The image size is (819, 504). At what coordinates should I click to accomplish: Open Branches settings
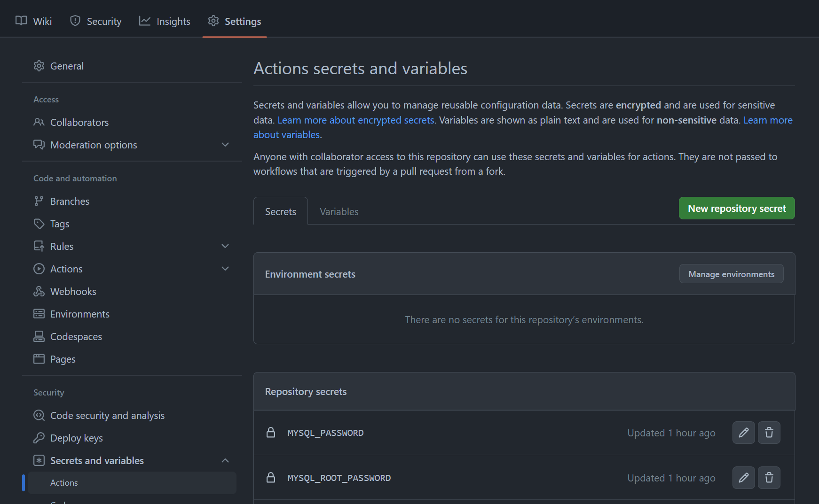132,202
